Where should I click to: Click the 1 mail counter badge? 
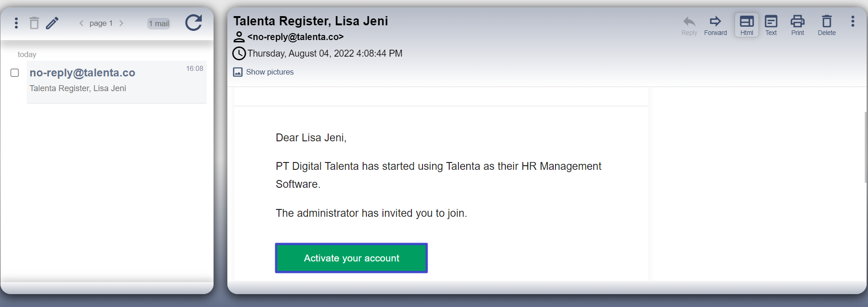(159, 23)
